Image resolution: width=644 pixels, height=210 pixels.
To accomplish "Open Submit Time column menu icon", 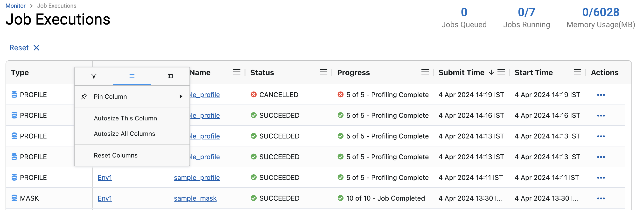I will tap(501, 72).
